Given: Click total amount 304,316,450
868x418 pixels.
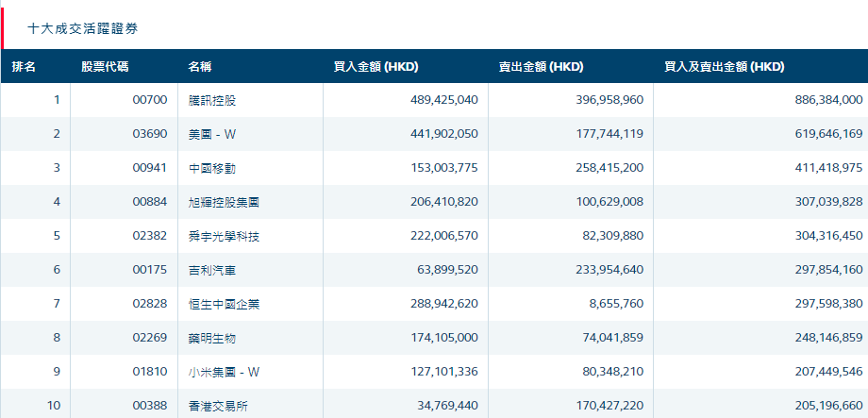Looking at the screenshot, I should (828, 236).
